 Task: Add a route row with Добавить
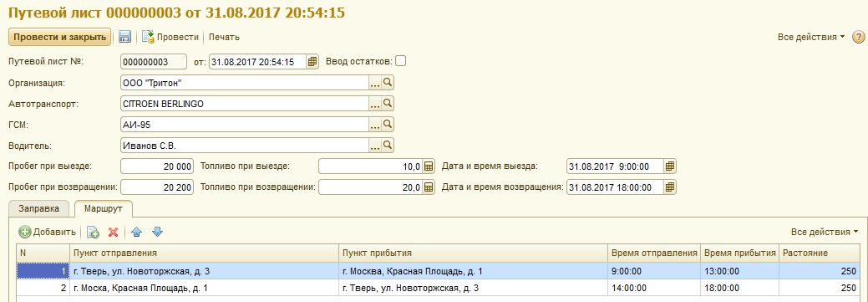point(47,232)
